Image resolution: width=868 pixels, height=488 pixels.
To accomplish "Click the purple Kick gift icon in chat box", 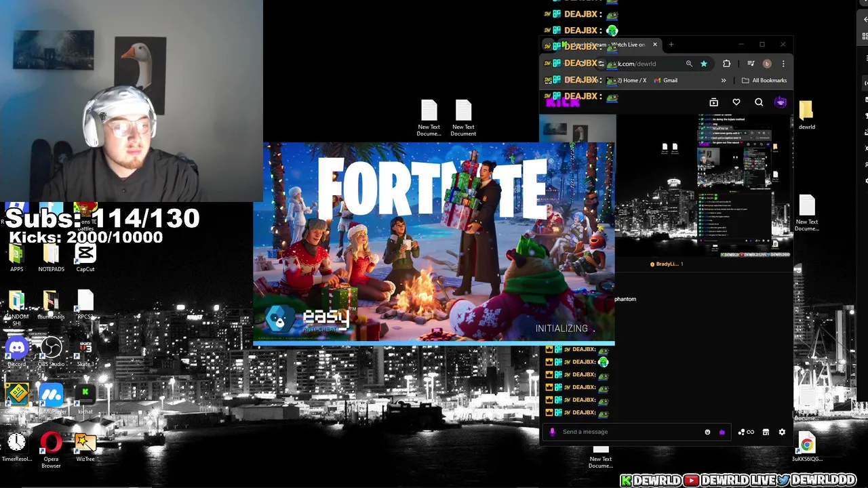I will 722,432.
